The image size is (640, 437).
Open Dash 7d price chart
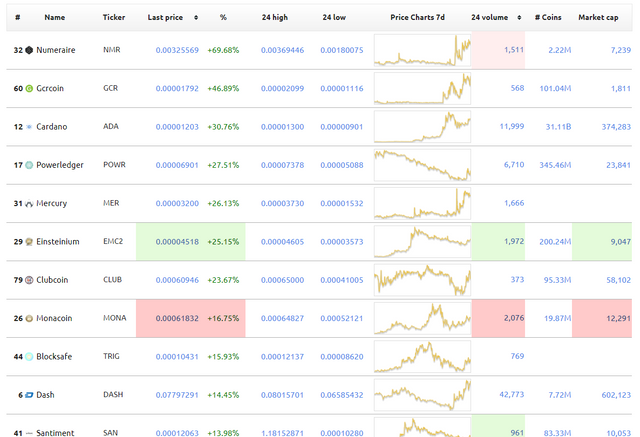coord(422,395)
